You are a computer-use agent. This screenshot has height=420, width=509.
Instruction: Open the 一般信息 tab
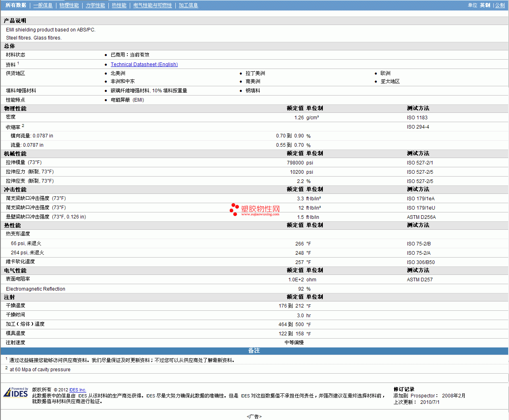click(43, 5)
